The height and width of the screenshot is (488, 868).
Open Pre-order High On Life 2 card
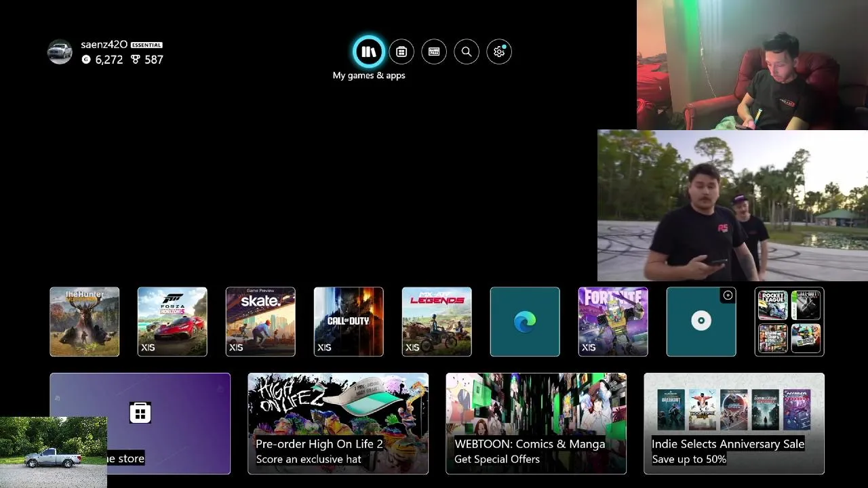coord(338,424)
